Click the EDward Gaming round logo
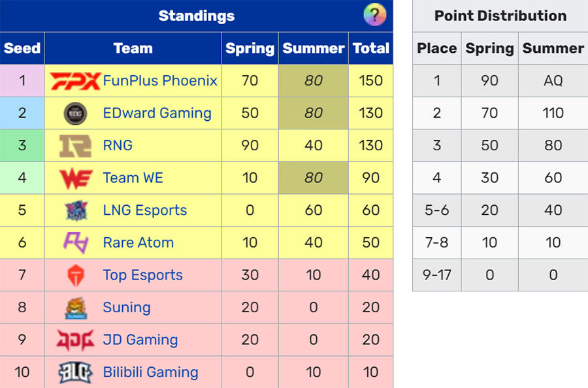This screenshot has height=388, width=588. (x=75, y=113)
